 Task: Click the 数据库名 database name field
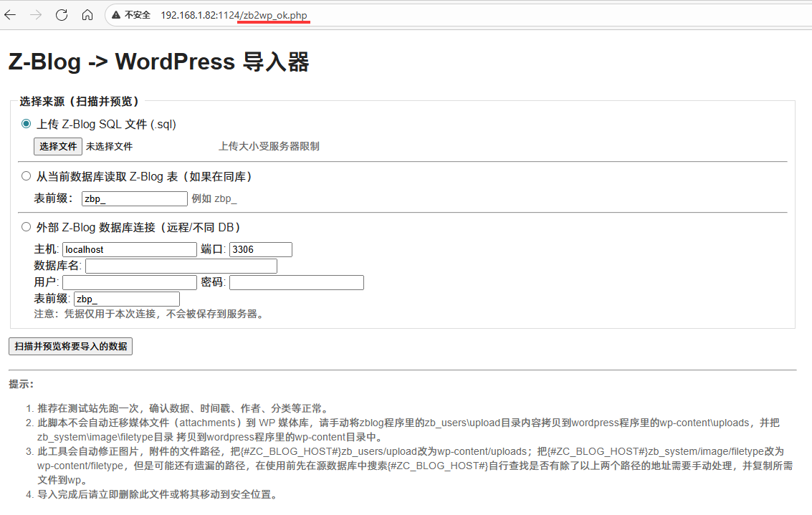tap(181, 266)
